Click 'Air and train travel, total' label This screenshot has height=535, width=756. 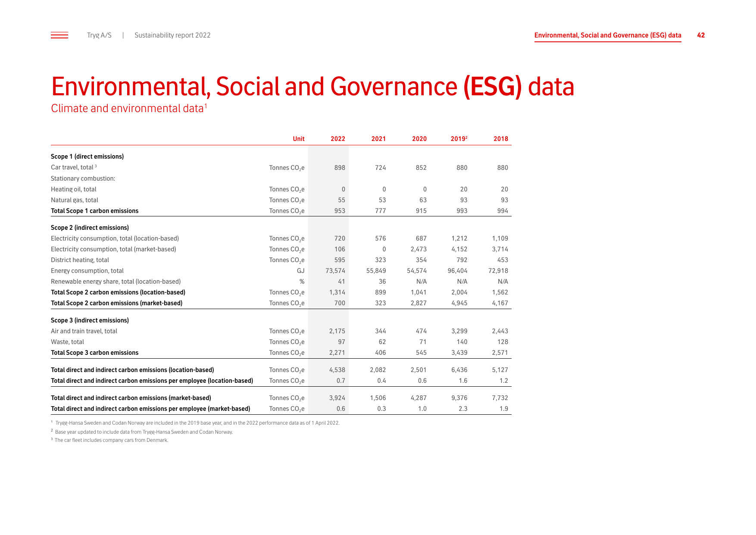[x=84, y=331]
